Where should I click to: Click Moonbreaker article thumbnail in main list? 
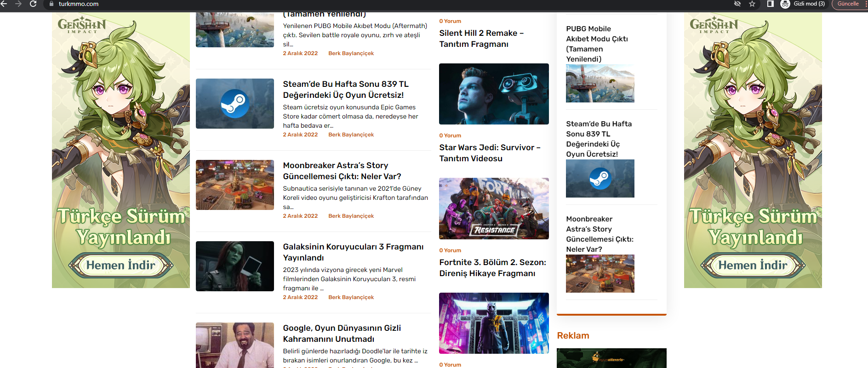click(x=235, y=185)
